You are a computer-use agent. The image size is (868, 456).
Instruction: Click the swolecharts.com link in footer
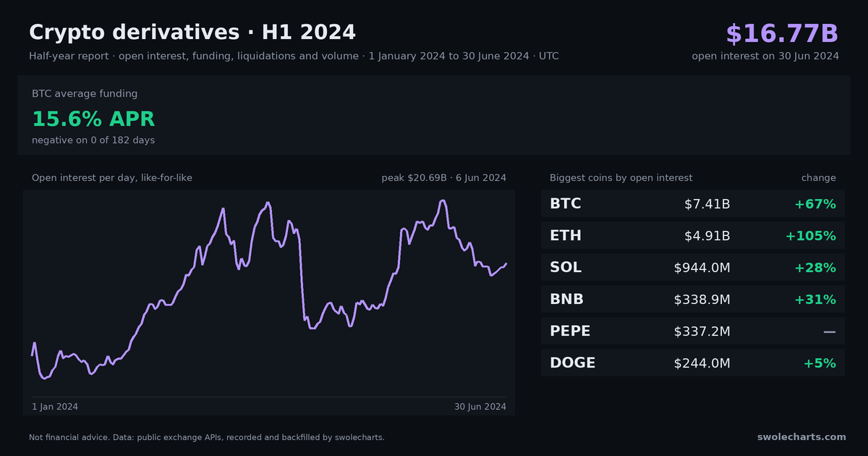coord(801,437)
